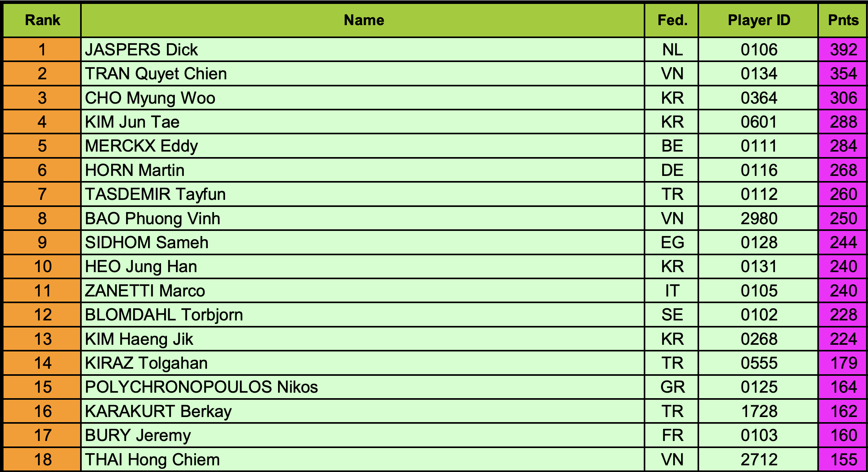Click the Fed. column header
The image size is (868, 472).
(x=672, y=20)
